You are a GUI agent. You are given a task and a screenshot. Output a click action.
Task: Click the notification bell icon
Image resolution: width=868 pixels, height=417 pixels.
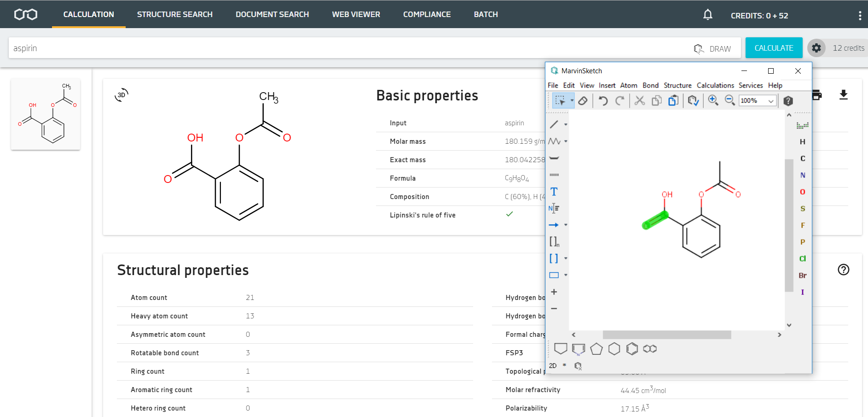coord(707,14)
